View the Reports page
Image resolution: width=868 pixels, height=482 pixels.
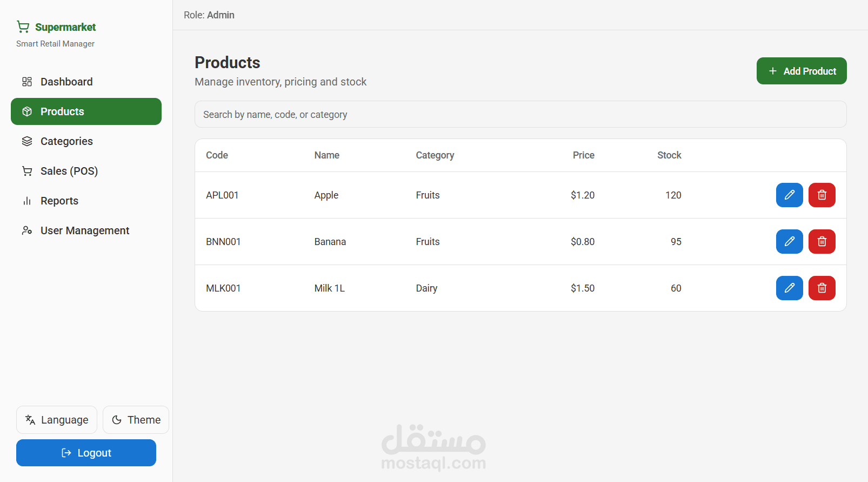point(59,201)
